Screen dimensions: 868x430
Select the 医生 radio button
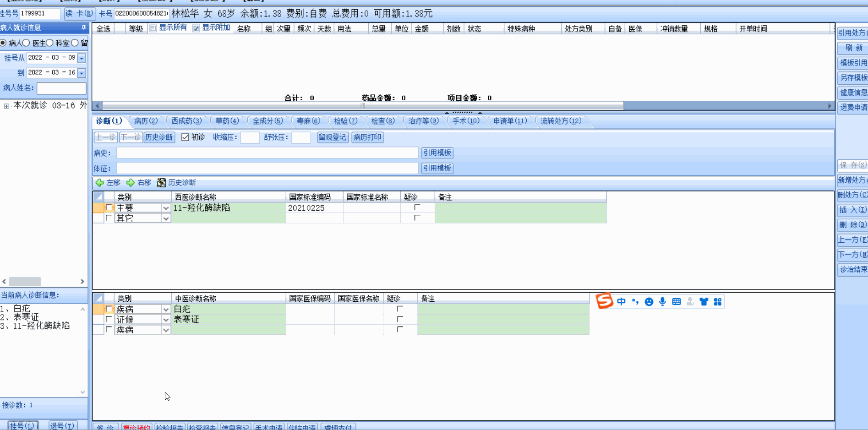26,43
